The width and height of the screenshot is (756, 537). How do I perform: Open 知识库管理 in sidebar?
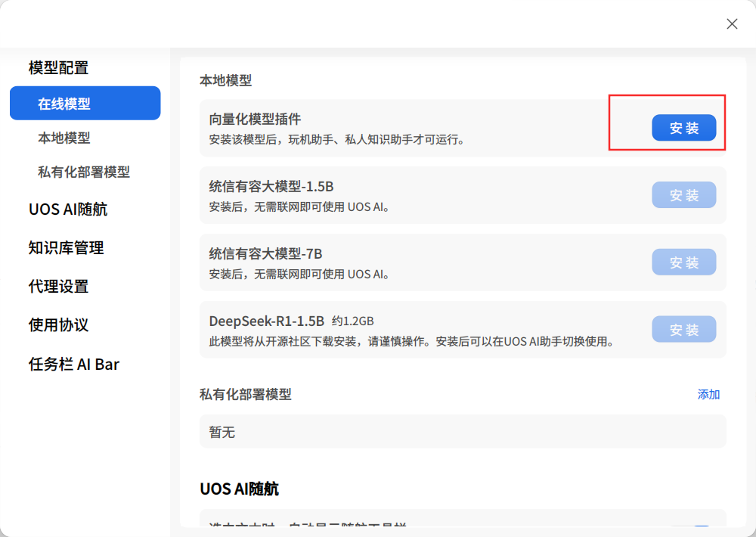point(66,248)
